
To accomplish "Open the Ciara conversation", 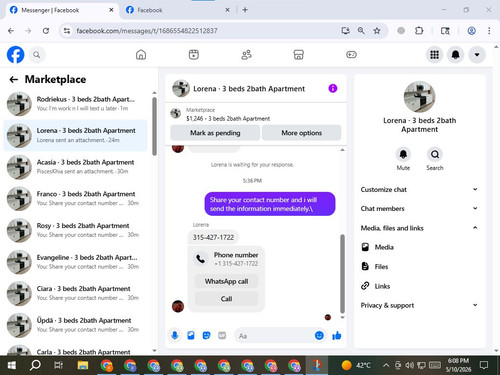I will point(76,293).
